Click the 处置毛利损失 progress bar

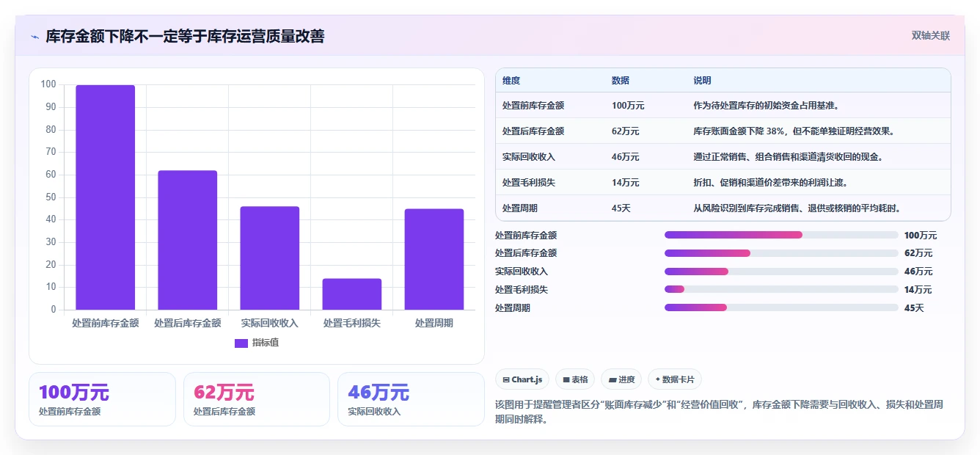(x=781, y=289)
